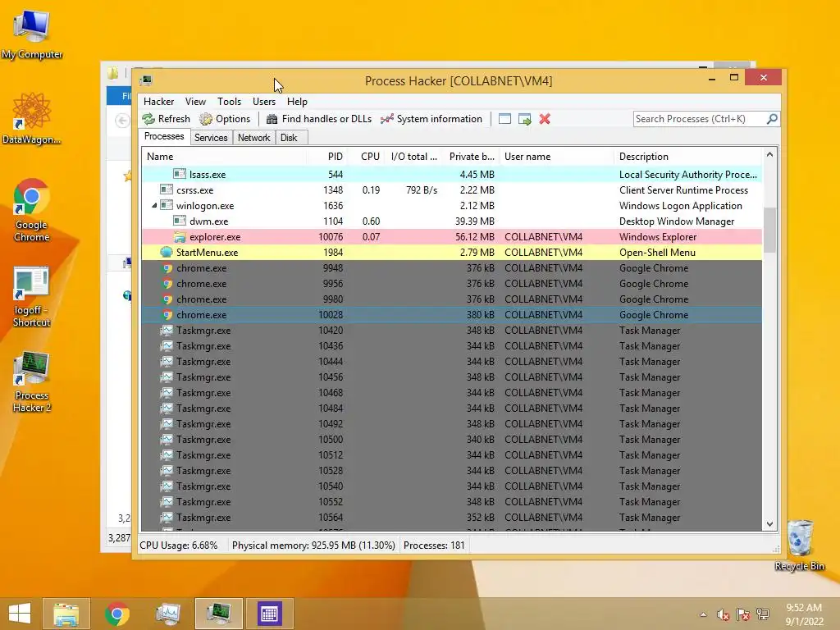Collapse the winlogon.exe tree node
The height and width of the screenshot is (630, 840).
pos(154,206)
